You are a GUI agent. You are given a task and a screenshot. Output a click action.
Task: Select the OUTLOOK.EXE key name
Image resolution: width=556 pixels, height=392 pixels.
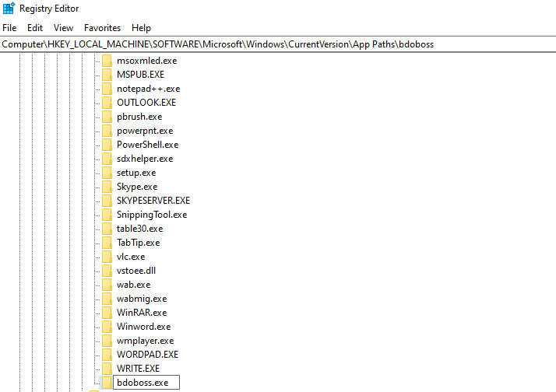(x=146, y=103)
